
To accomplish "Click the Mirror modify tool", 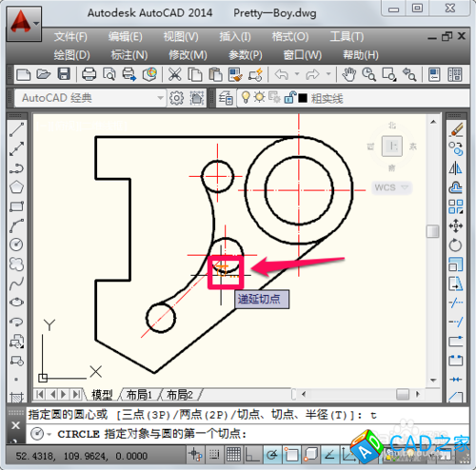I will point(456,168).
